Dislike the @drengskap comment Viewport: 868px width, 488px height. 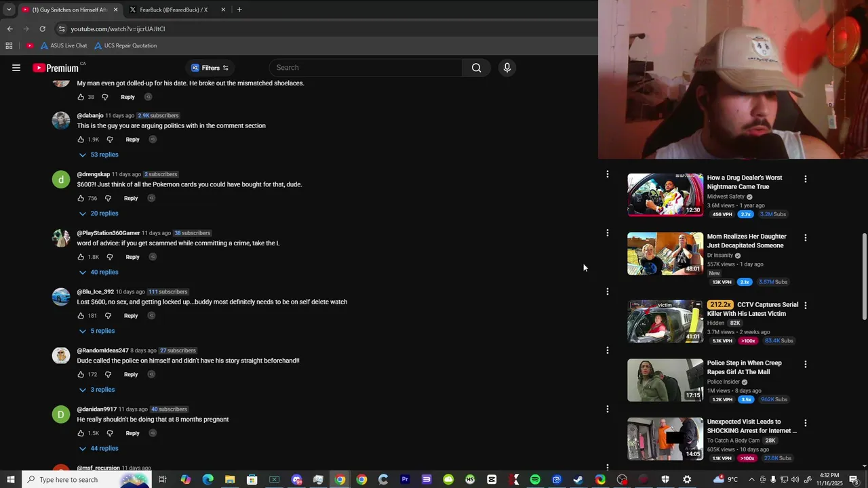point(108,199)
